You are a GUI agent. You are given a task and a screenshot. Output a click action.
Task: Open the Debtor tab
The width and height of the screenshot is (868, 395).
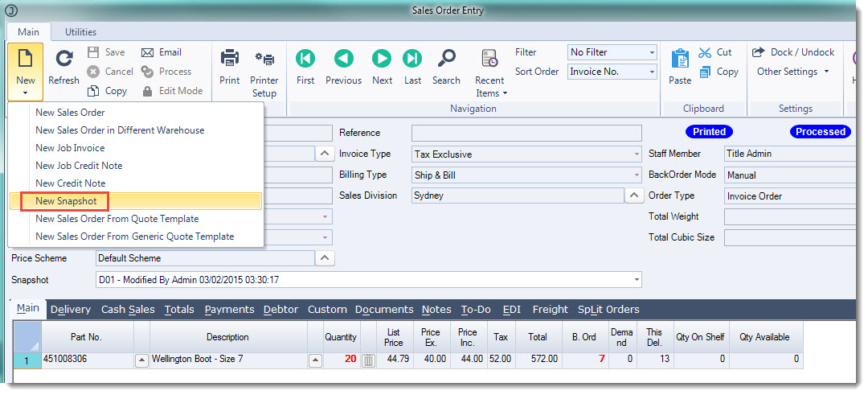[281, 310]
